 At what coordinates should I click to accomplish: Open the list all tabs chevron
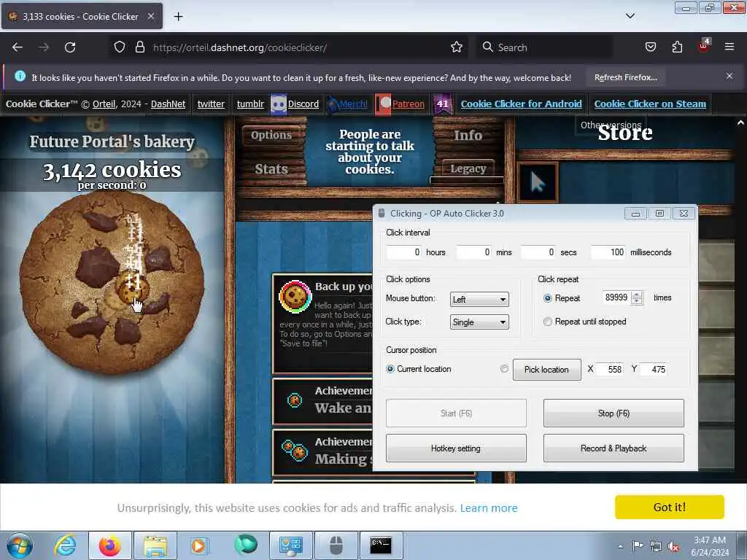(630, 16)
